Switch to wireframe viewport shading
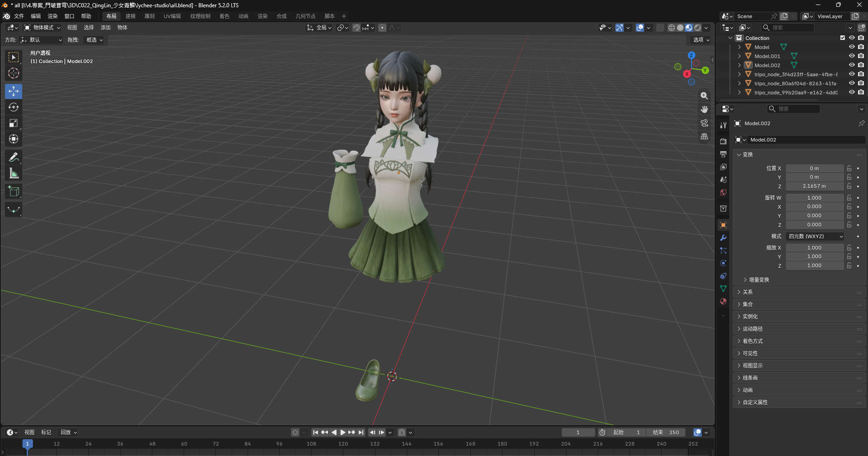Image resolution: width=868 pixels, height=456 pixels. pyautogui.click(x=672, y=28)
